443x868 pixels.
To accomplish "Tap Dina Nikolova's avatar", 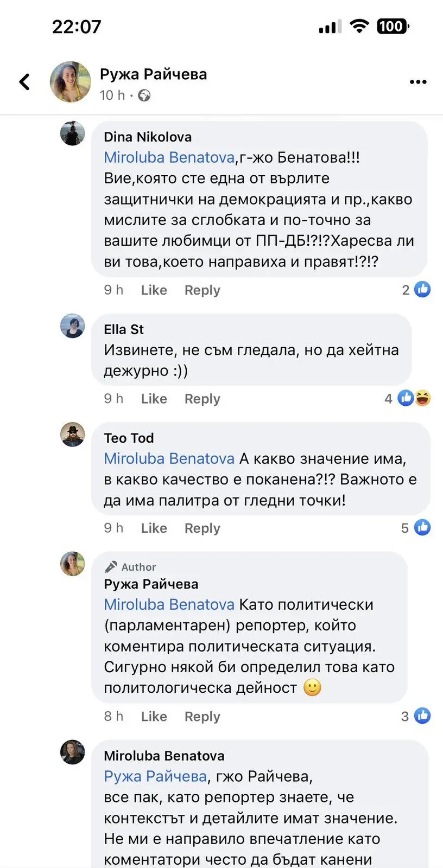I will click(x=72, y=133).
